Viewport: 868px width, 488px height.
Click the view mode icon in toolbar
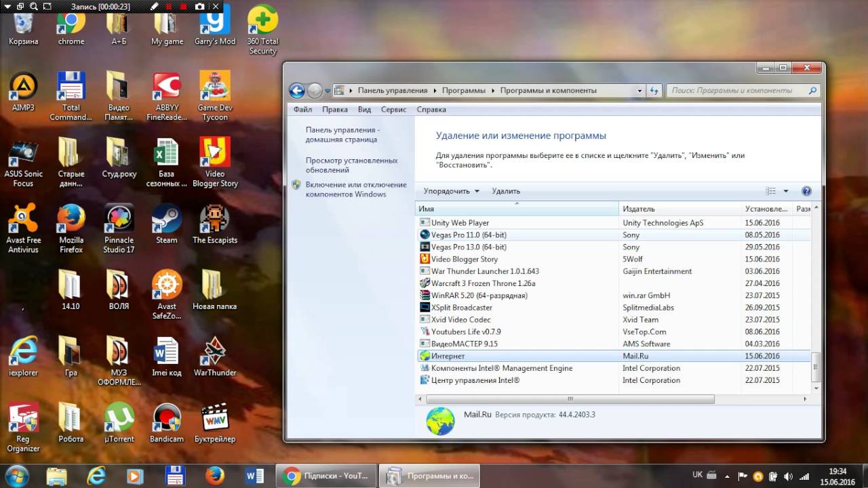click(770, 191)
